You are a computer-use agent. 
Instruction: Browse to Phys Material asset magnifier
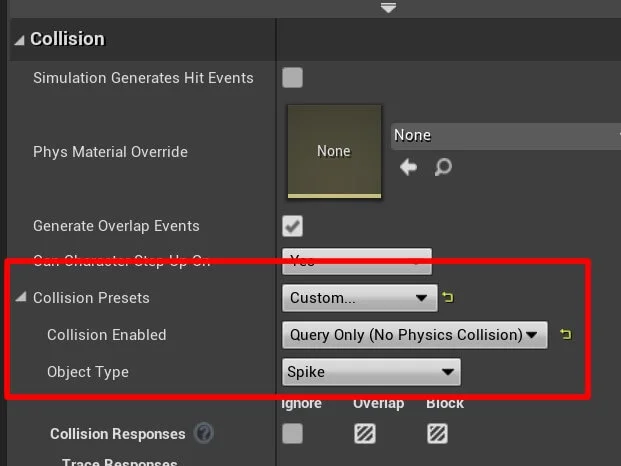pyautogui.click(x=443, y=167)
